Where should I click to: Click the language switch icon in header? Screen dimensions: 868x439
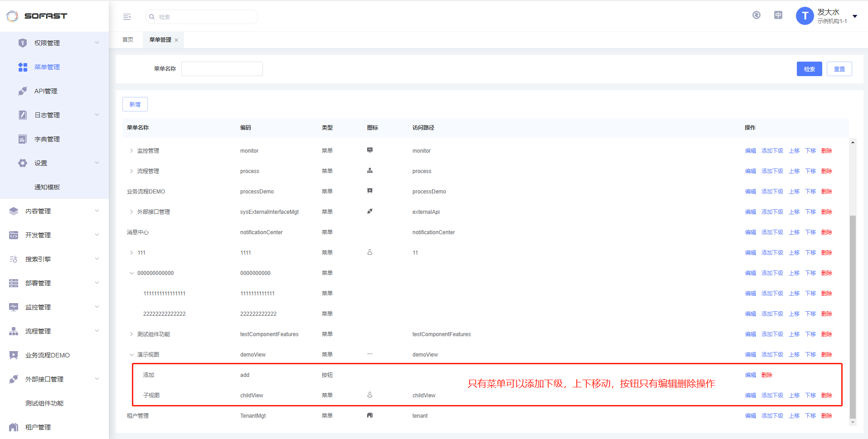[x=778, y=15]
